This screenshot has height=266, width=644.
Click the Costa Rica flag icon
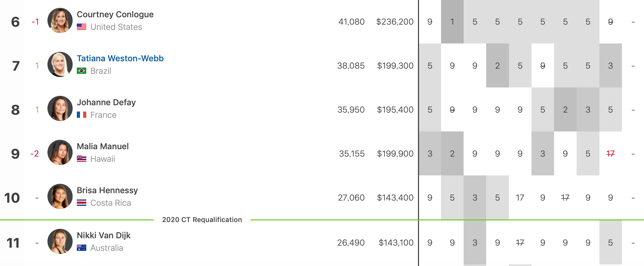click(82, 203)
